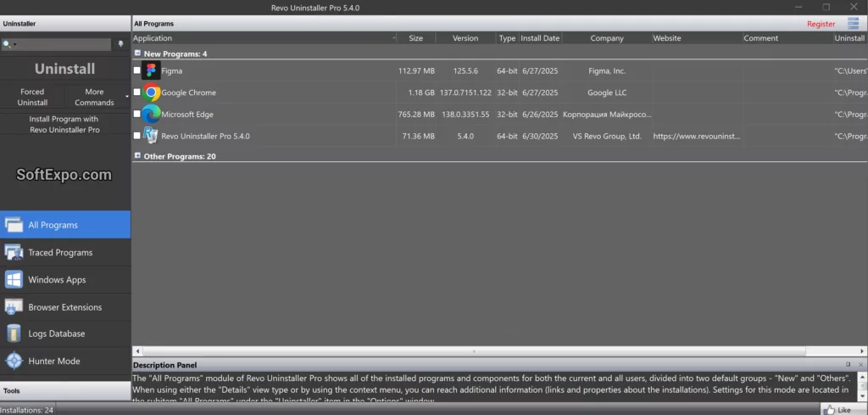Sort by the Type column header
The width and height of the screenshot is (868, 415).
507,38
